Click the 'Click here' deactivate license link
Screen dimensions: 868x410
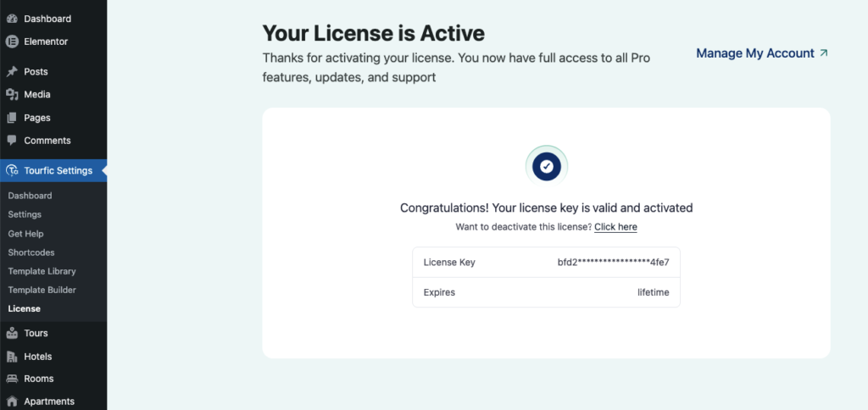615,227
